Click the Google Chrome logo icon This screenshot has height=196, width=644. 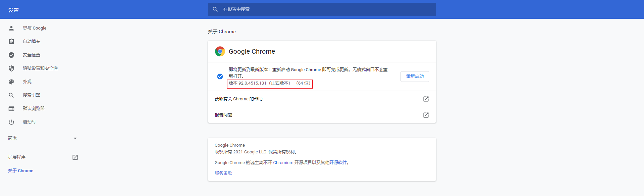coord(220,51)
